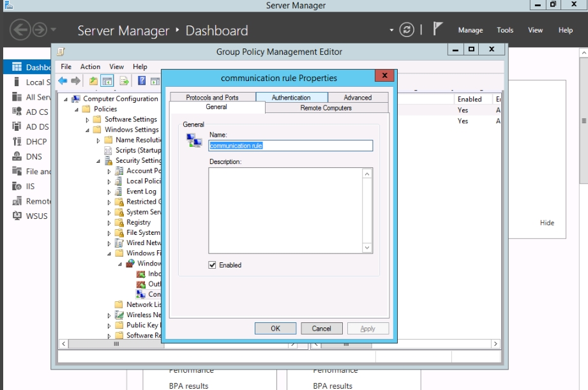The image size is (588, 390).
Task: Open the Manage menu in Server Manager
Action: (x=471, y=30)
